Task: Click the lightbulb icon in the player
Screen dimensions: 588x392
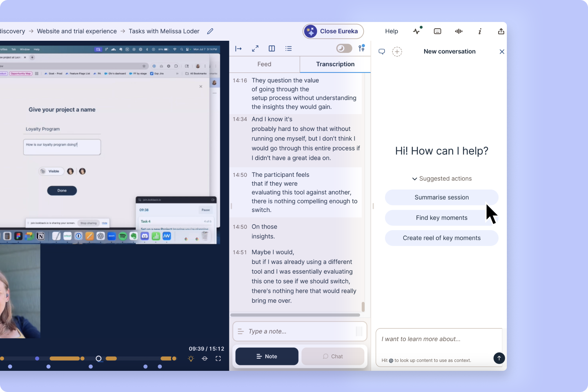Action: point(191,358)
